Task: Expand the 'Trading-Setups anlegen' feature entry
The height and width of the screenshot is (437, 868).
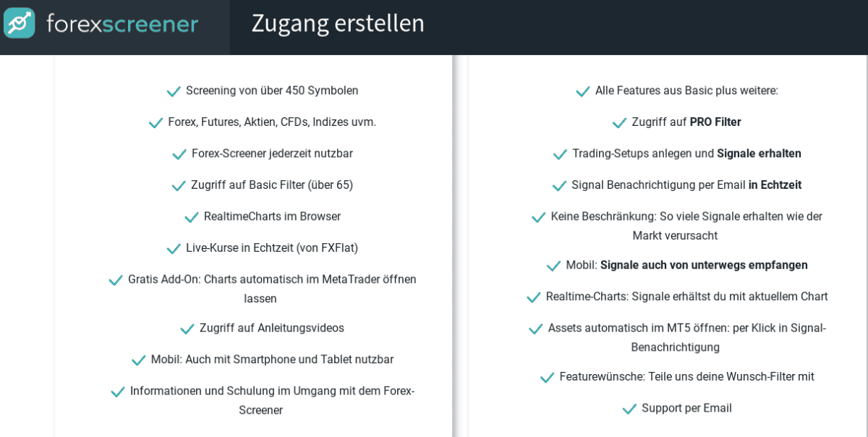Action: 559,153
